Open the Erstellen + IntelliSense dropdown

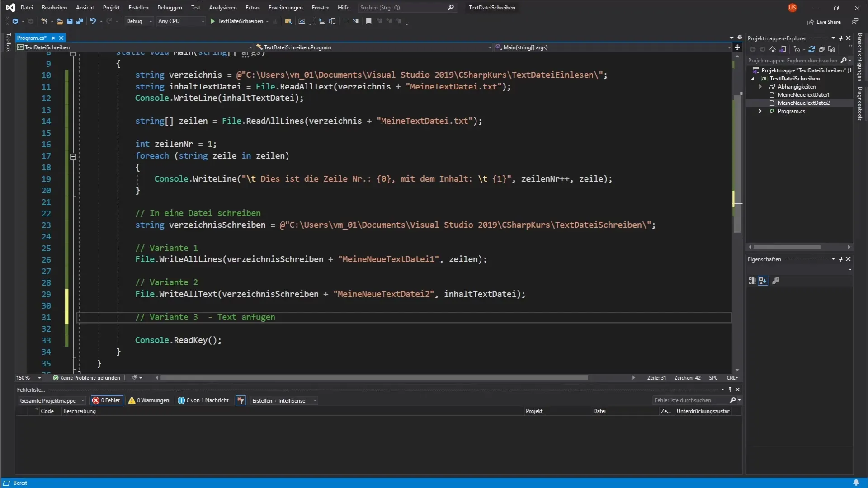click(284, 401)
